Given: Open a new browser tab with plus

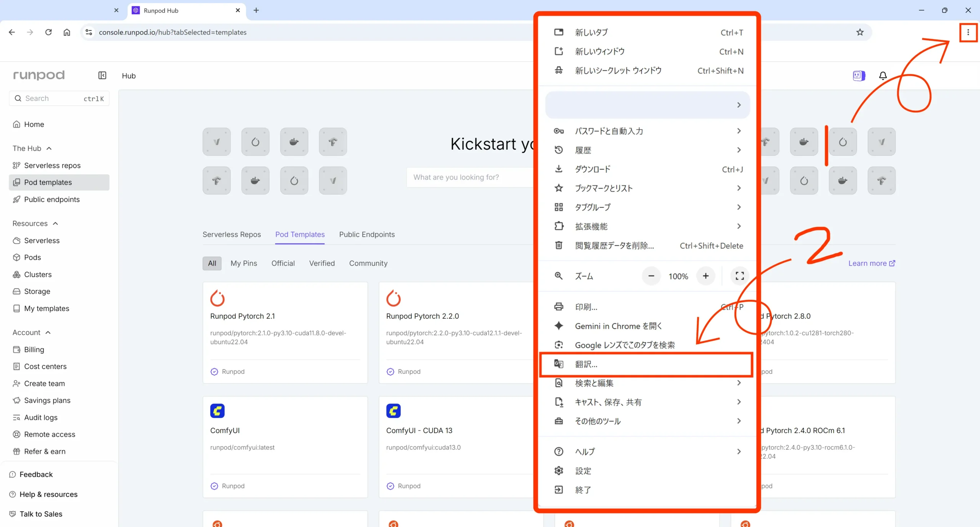Looking at the screenshot, I should [x=256, y=10].
